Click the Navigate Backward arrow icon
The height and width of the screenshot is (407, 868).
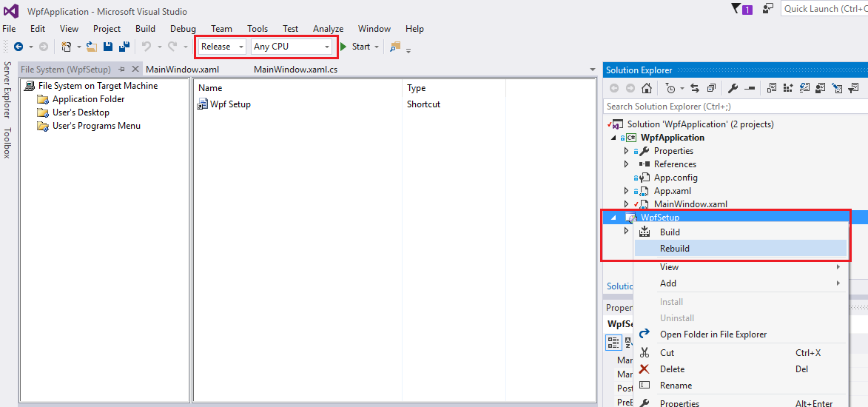coord(18,47)
